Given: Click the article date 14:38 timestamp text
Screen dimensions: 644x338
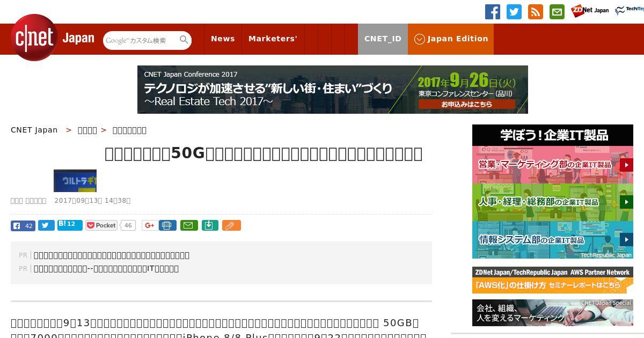Looking at the screenshot, I should tap(92, 201).
